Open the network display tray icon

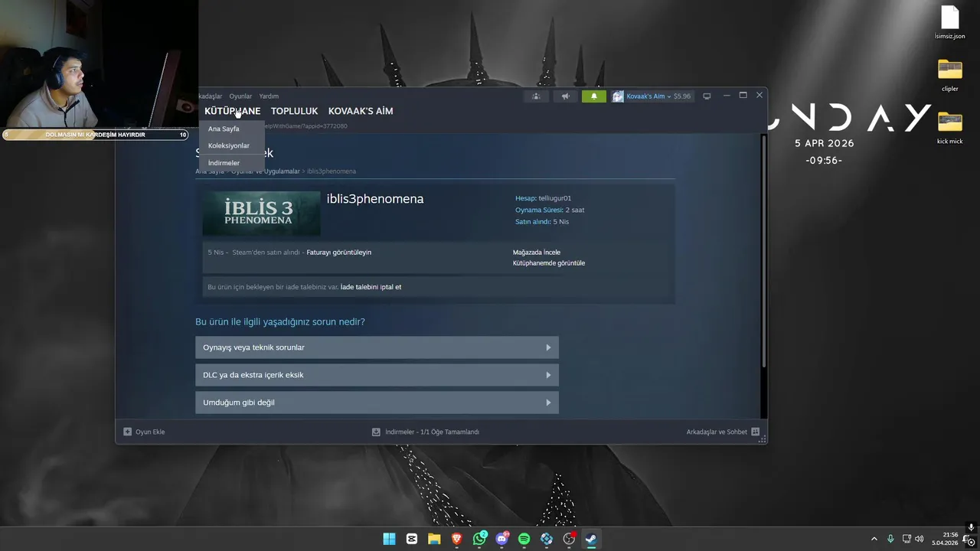(906, 539)
